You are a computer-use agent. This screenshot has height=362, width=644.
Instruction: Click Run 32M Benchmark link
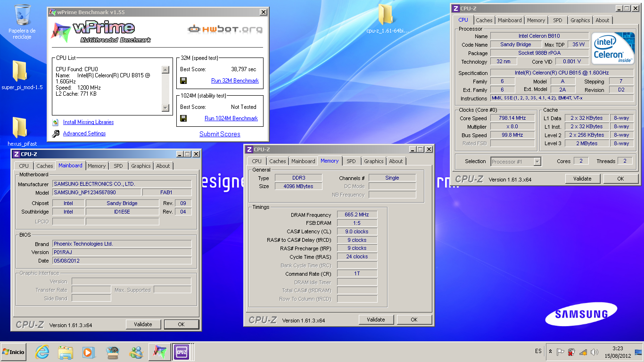235,81
